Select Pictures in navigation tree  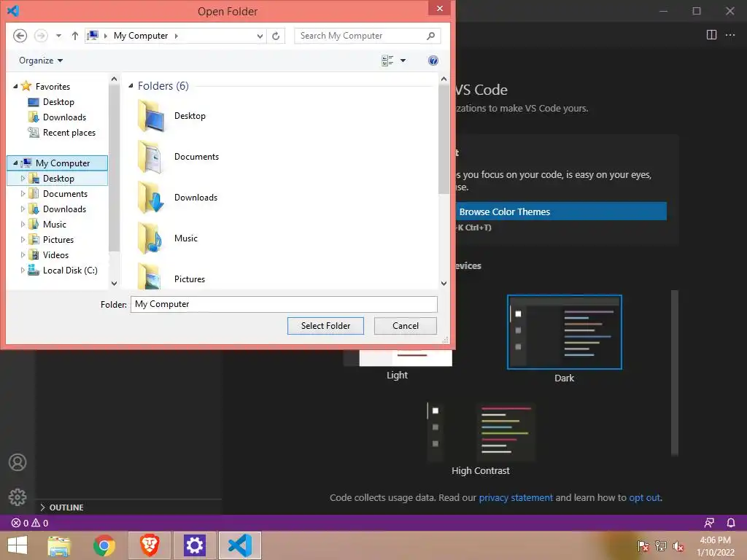pyautogui.click(x=58, y=239)
